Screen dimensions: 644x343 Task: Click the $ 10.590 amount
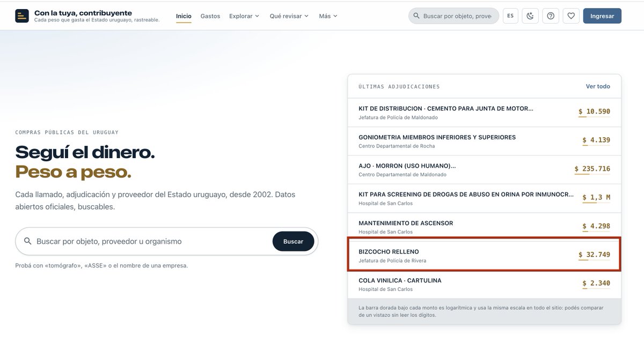[594, 111]
